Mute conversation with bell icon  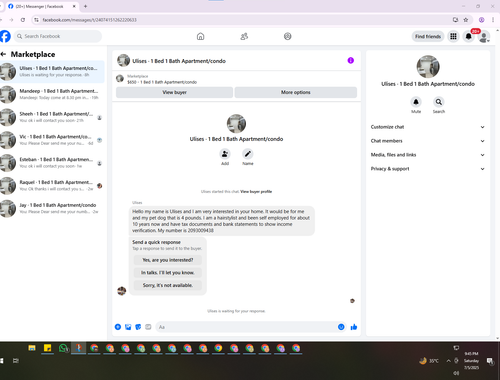point(416,102)
